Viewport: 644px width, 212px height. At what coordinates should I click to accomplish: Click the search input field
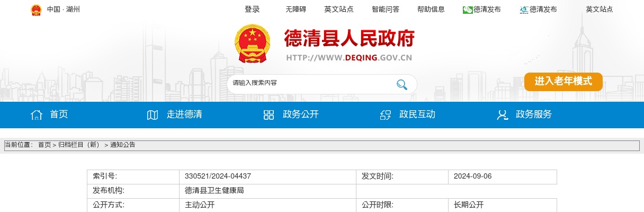click(310, 84)
